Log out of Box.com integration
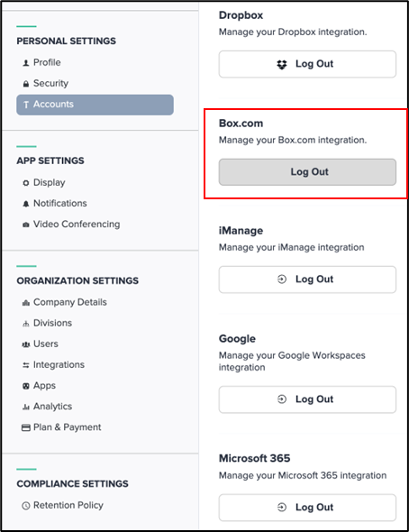 307,172
